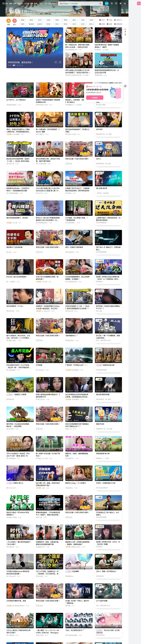Open the 40w的offer video thumbnail

tap(20, 178)
